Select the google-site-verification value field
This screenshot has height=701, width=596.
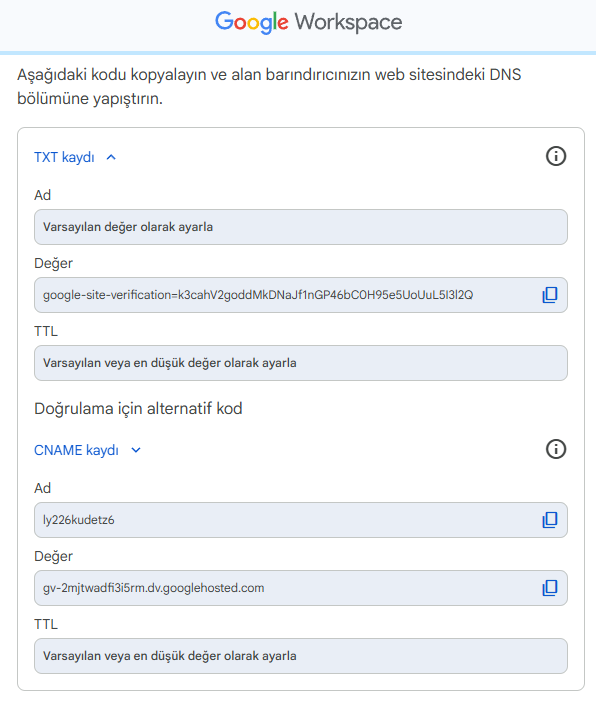point(301,295)
